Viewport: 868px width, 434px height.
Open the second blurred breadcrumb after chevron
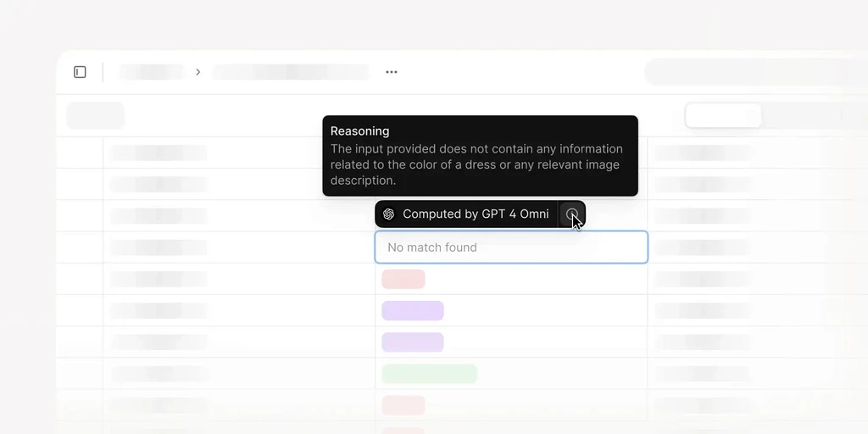pyautogui.click(x=292, y=72)
